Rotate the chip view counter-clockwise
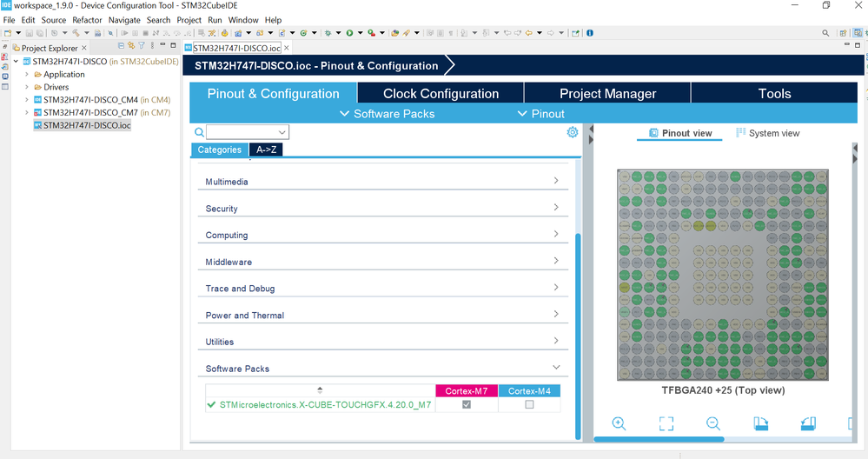This screenshot has width=868, height=459. 808,423
